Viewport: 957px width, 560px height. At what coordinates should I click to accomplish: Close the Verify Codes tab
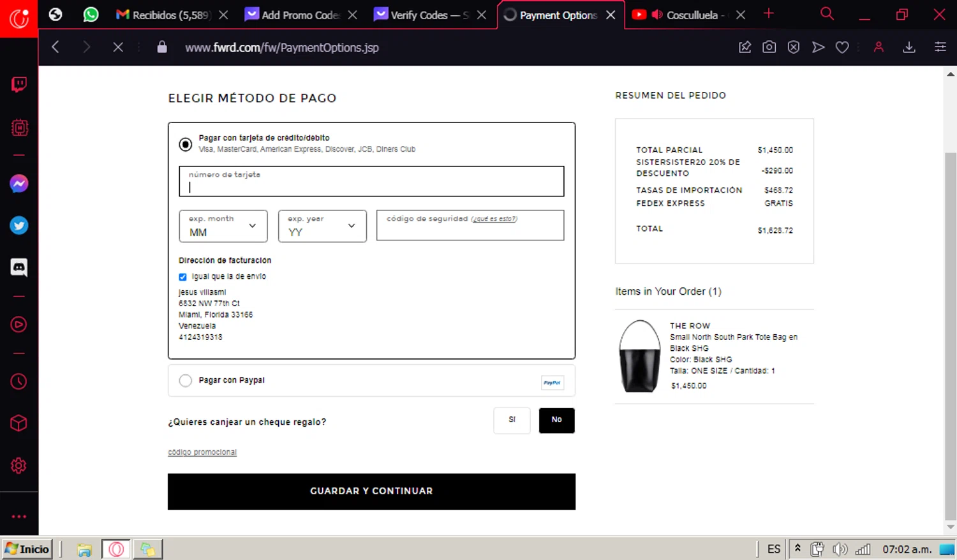482,15
